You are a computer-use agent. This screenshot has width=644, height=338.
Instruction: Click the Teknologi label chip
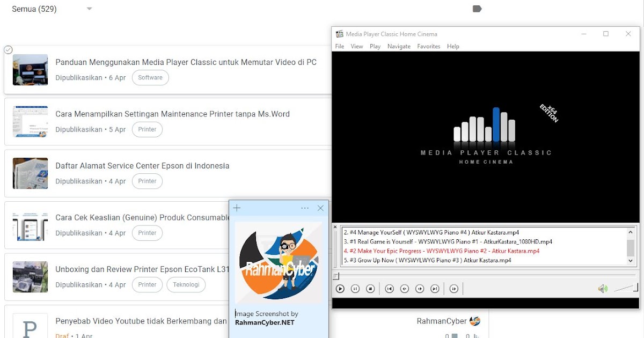pyautogui.click(x=186, y=285)
